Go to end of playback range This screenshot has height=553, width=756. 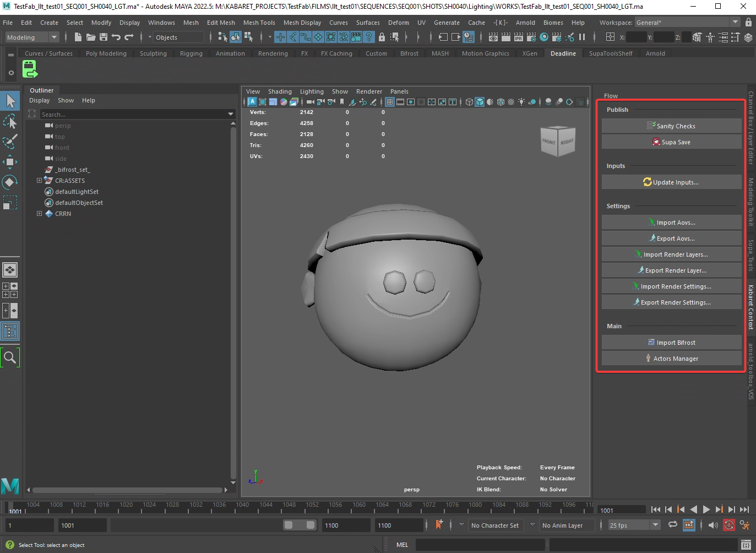pos(744,509)
